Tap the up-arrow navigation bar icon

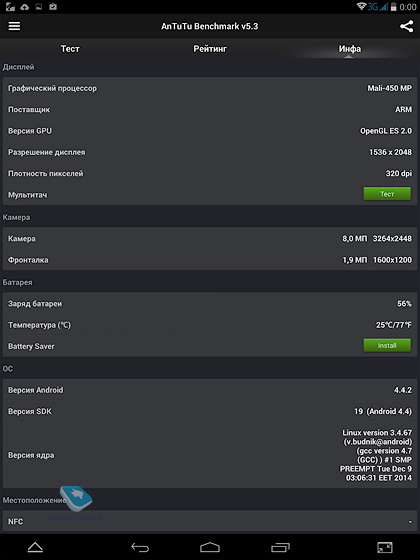click(35, 547)
